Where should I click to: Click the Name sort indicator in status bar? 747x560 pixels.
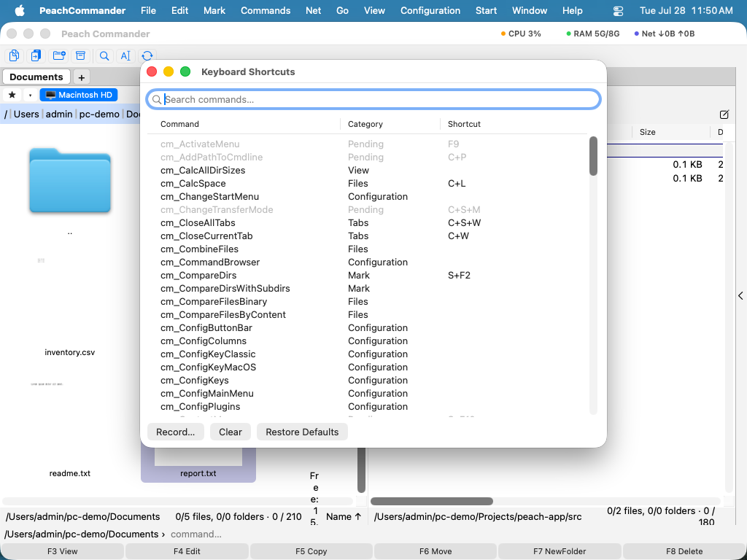344,517
